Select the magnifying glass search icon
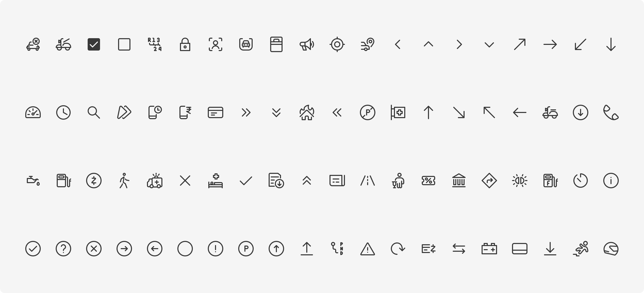 coord(94,112)
